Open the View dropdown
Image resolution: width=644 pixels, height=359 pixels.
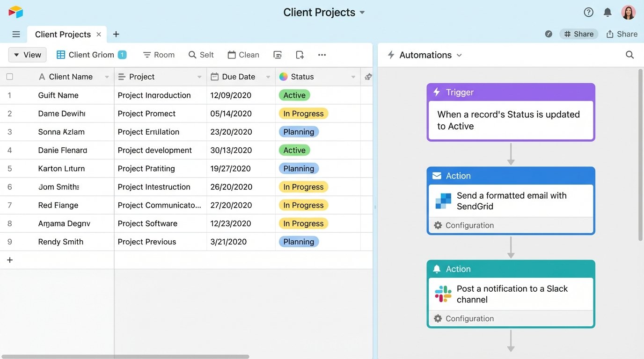[x=27, y=55]
